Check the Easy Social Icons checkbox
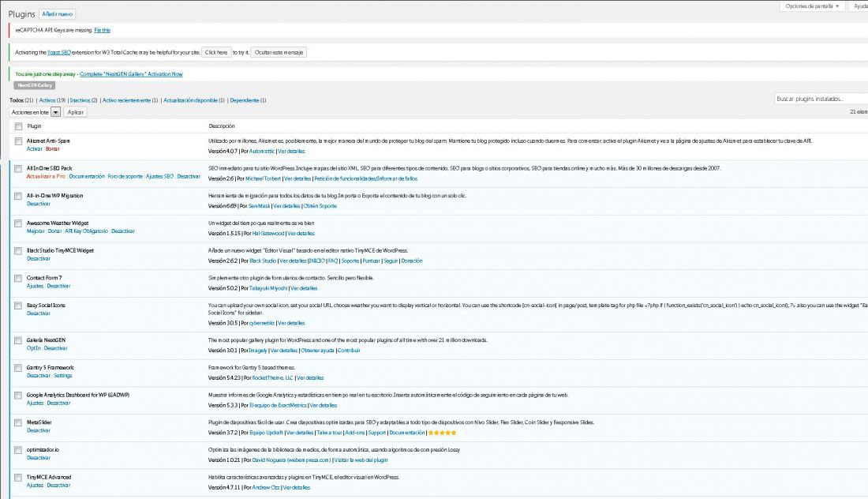Viewport: 868px width, 499px height. pos(18,306)
